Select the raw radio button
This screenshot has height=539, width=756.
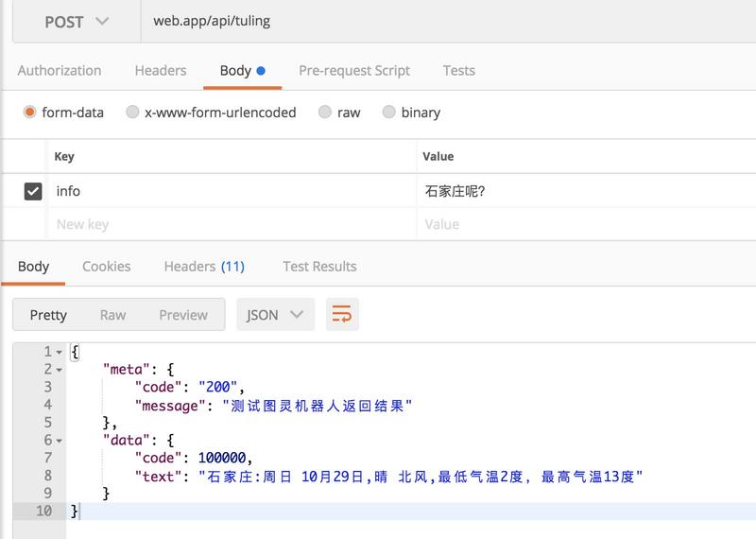point(325,112)
